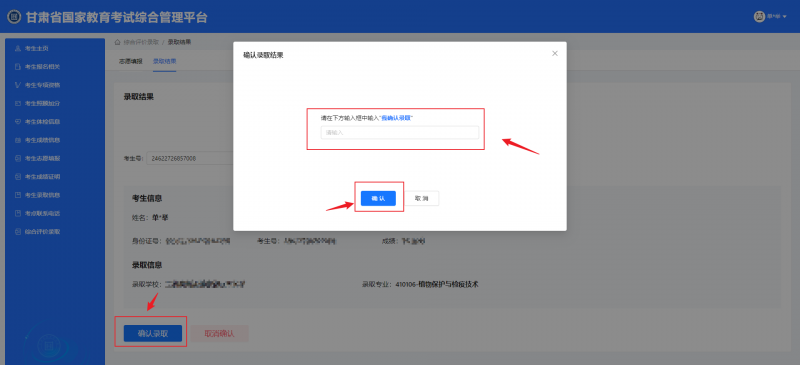Viewport: 800px width, 365px height.
Task: Click the 考生号 input field
Action: point(189,158)
